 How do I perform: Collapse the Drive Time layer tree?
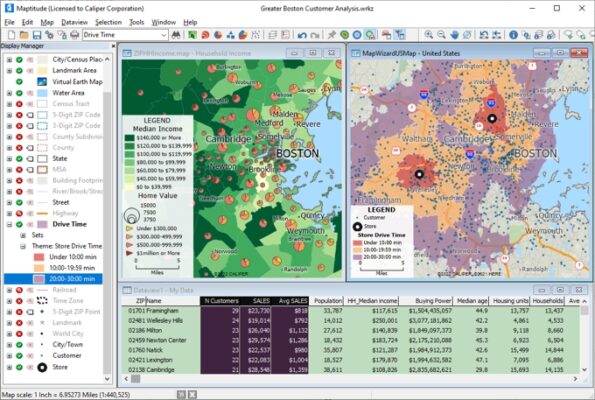point(9,224)
